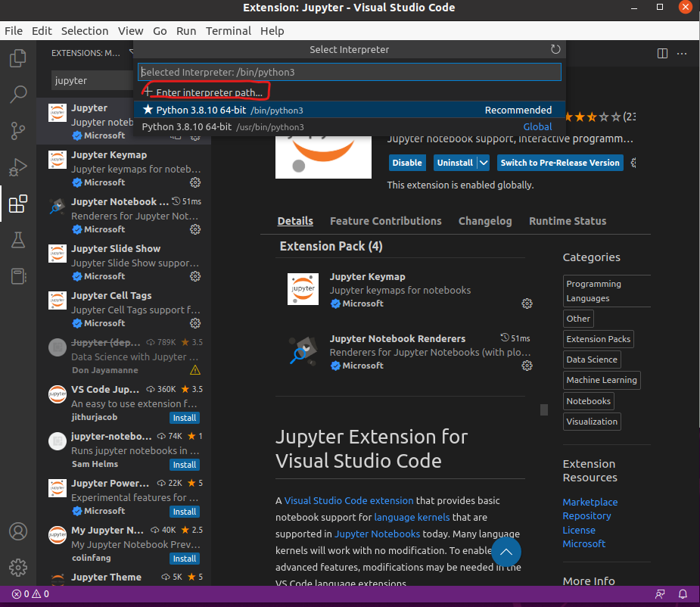
Task: Open the Selection menu
Action: point(85,31)
